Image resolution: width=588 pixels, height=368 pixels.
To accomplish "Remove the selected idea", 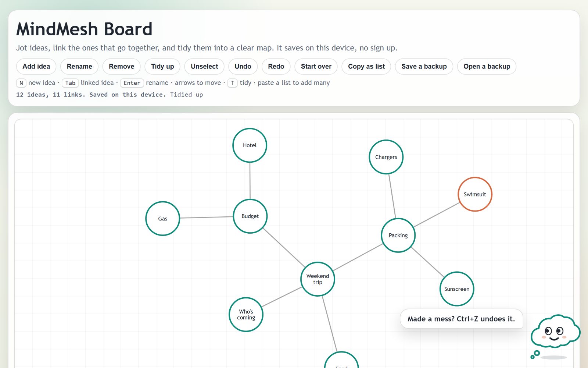I will 121,67.
